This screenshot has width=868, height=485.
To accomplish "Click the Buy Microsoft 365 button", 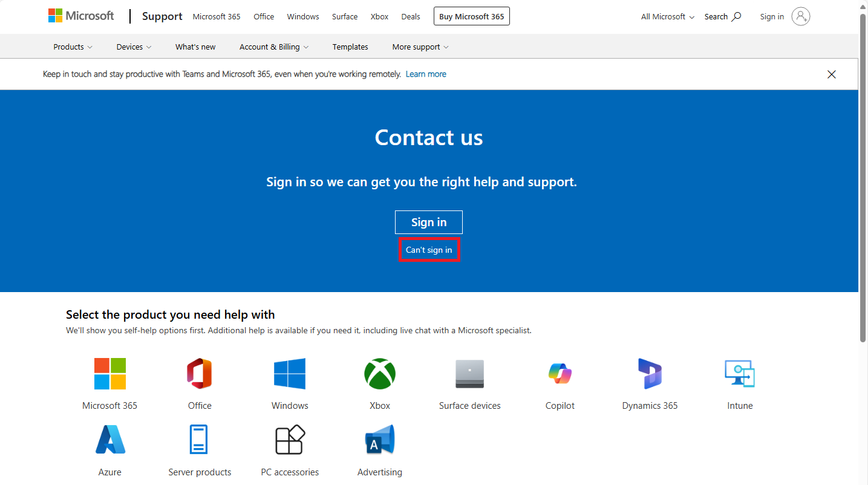I will pos(472,16).
